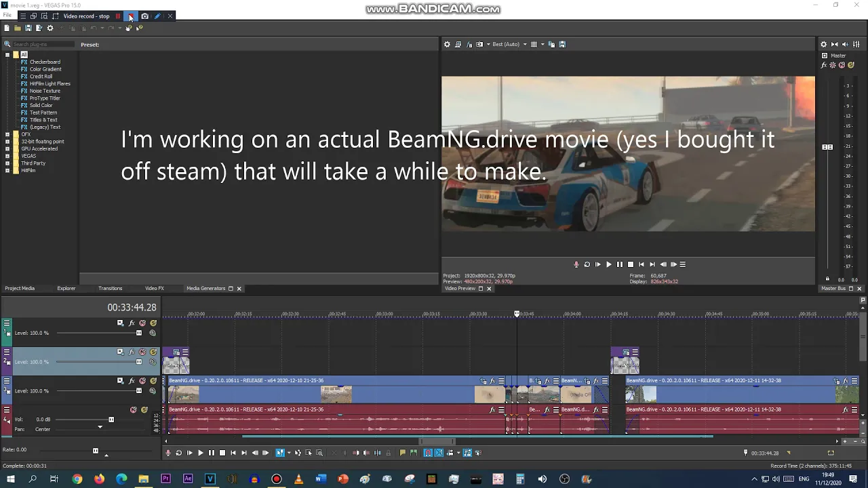Click the Normal Edit tool in timeline toolbar
This screenshot has width=868, height=488.
[279, 453]
